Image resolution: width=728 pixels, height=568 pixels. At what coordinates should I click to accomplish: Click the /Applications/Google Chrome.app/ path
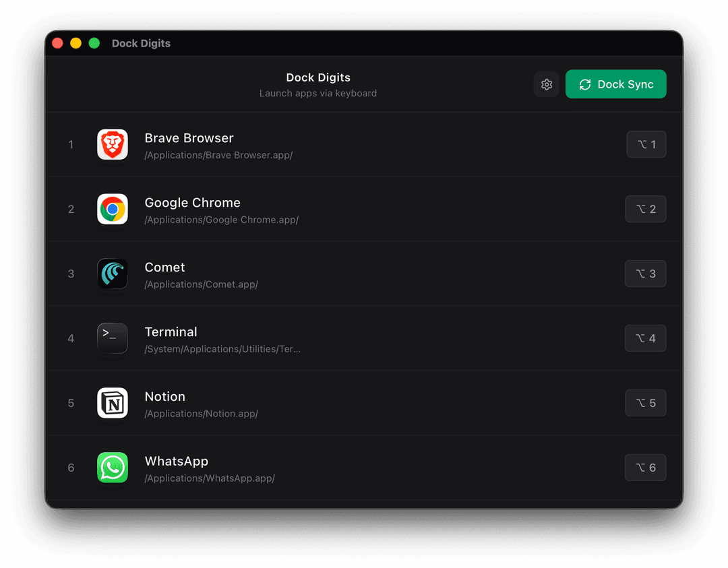[222, 220]
